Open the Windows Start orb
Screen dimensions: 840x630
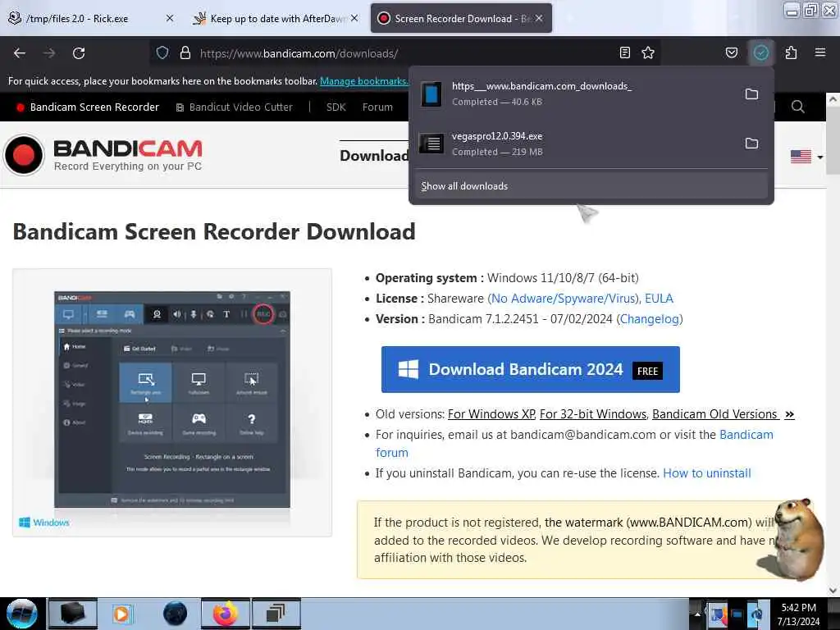point(22,614)
